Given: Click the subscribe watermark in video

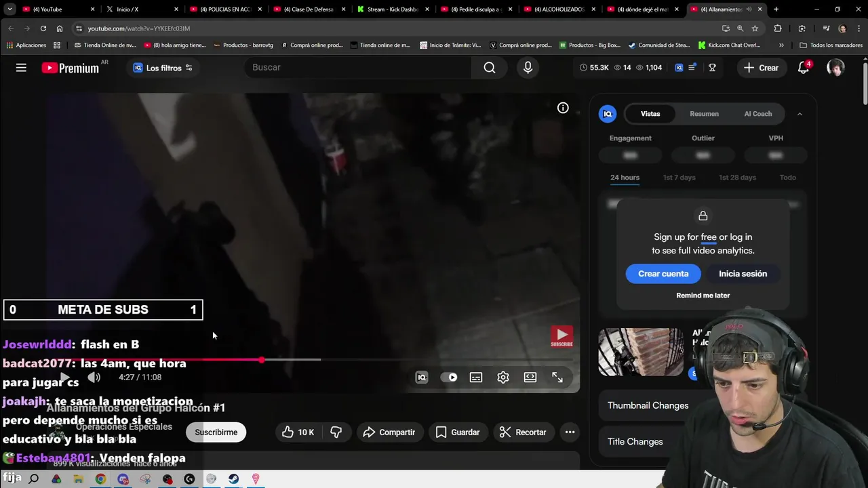Looking at the screenshot, I should click(x=561, y=337).
